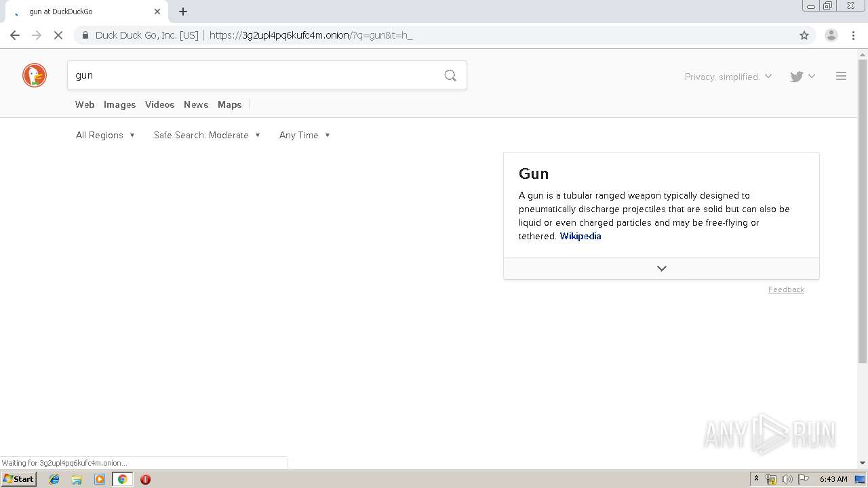The width and height of the screenshot is (868, 488).
Task: Expand the 'Privacy, simplified.' dropdown
Action: (x=728, y=77)
